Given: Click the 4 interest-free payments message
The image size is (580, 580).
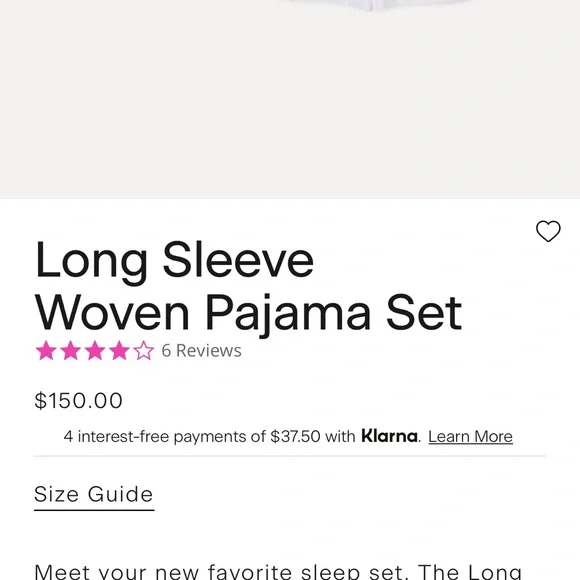Looking at the screenshot, I should pos(288,436).
